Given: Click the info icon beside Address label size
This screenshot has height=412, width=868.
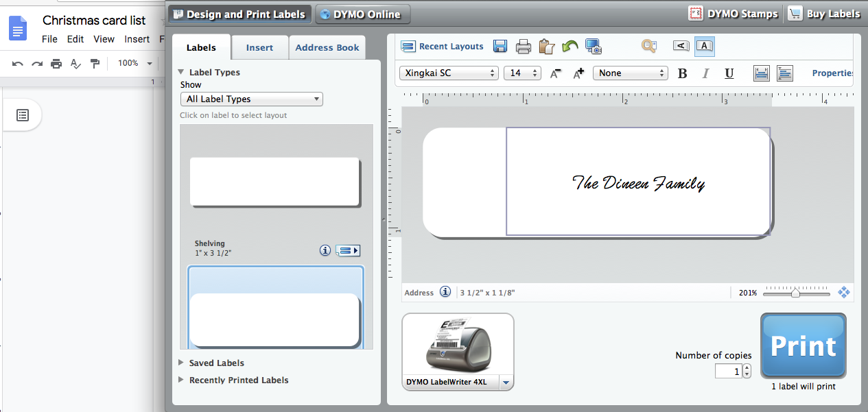Looking at the screenshot, I should (445, 292).
